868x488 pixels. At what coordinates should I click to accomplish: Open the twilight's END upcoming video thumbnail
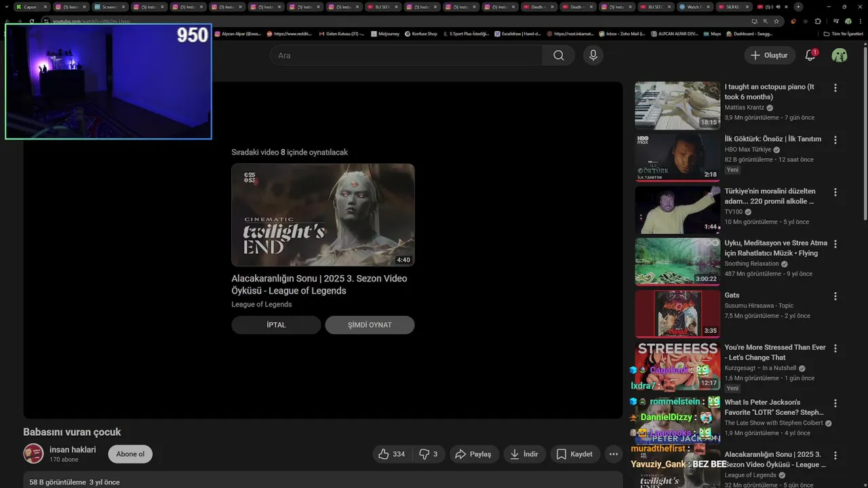pyautogui.click(x=323, y=215)
